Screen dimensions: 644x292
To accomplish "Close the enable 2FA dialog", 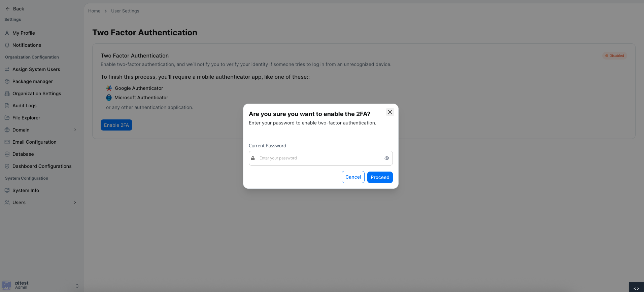I will point(390,112).
